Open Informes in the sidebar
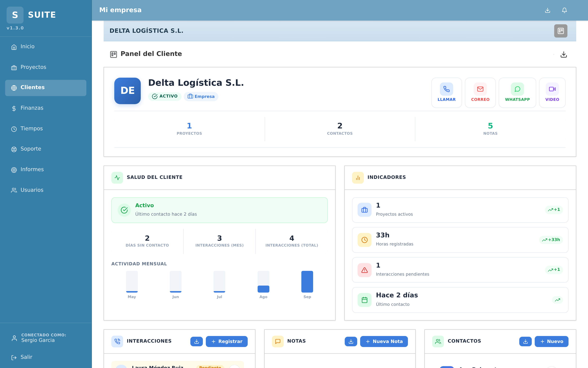 click(x=46, y=170)
